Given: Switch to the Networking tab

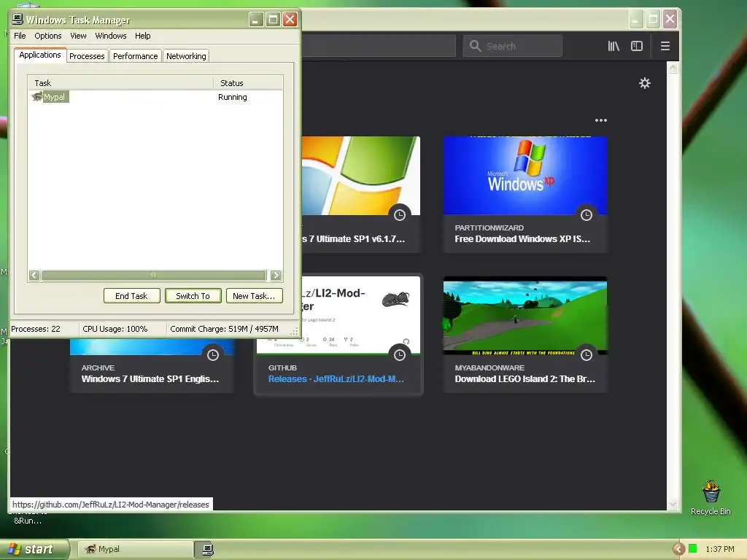Looking at the screenshot, I should point(186,56).
